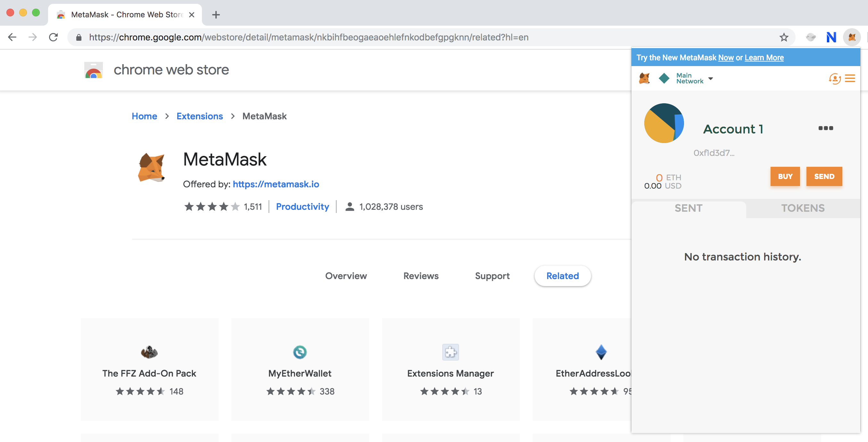
Task: Switch to the Overview tab
Action: point(346,276)
